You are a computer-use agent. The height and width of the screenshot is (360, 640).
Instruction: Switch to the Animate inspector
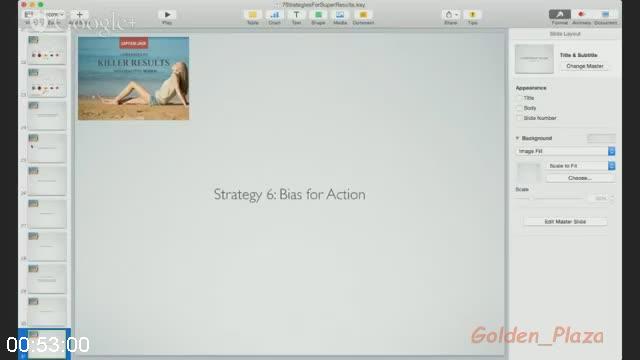tap(582, 15)
